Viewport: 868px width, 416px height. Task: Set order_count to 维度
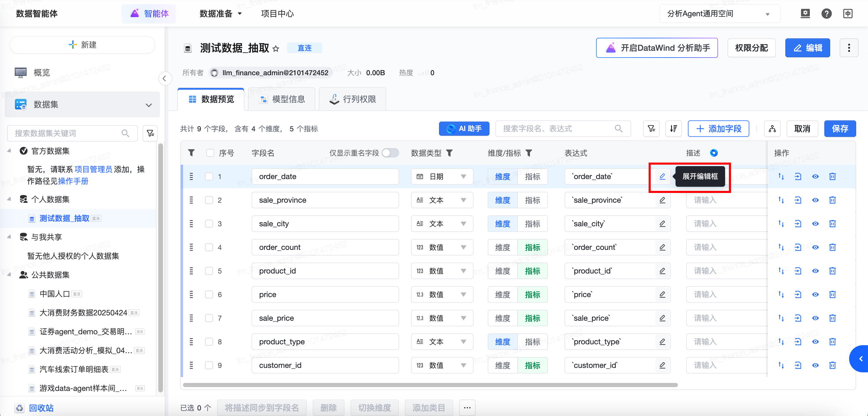click(x=502, y=247)
